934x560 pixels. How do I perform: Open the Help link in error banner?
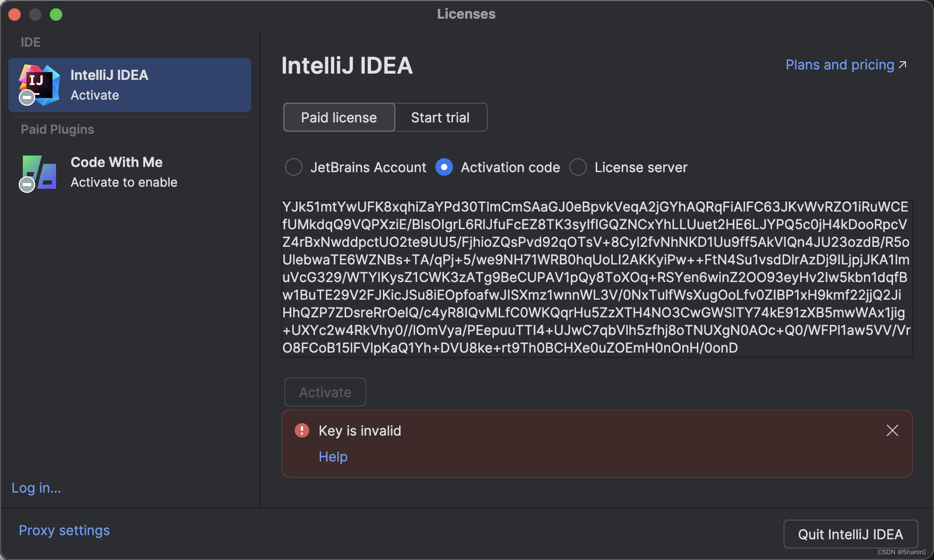pos(333,456)
